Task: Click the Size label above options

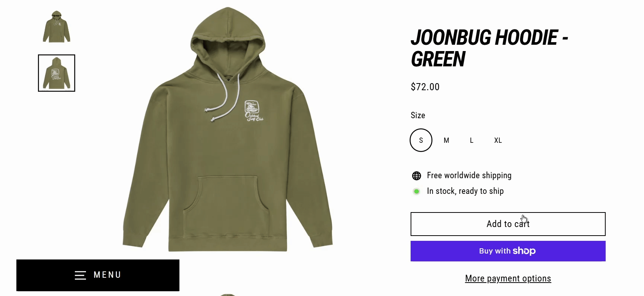Action: pyautogui.click(x=418, y=115)
